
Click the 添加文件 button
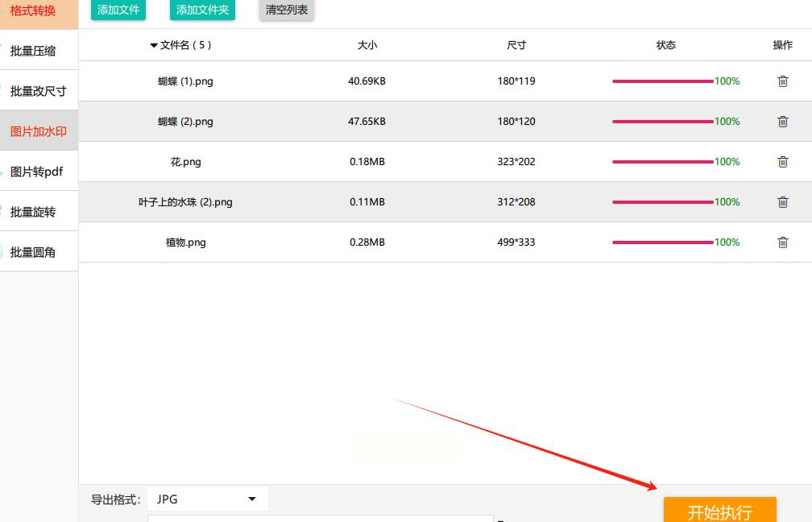(118, 10)
